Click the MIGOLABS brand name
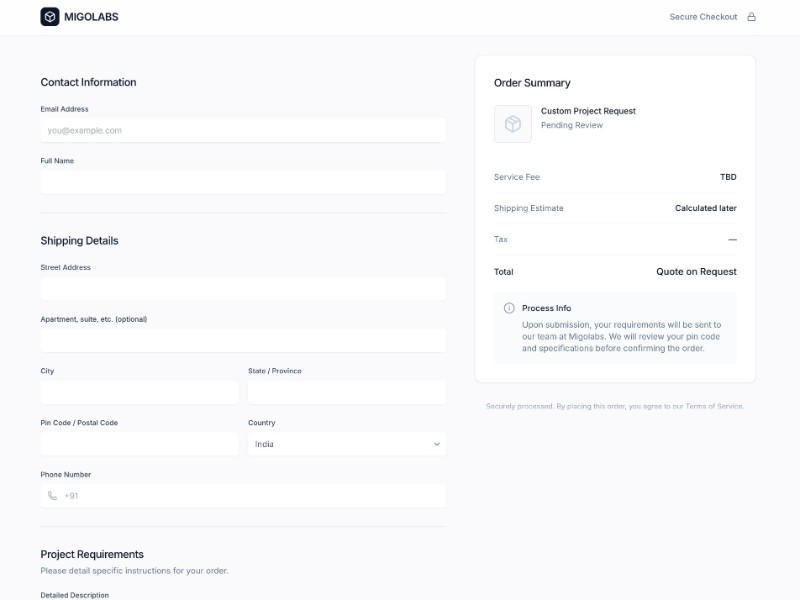 tap(92, 17)
